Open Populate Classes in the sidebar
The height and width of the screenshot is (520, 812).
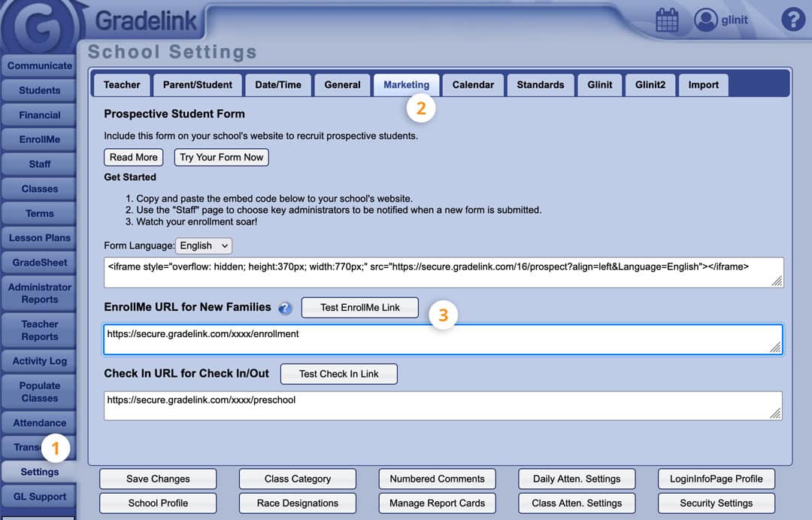pyautogui.click(x=39, y=392)
